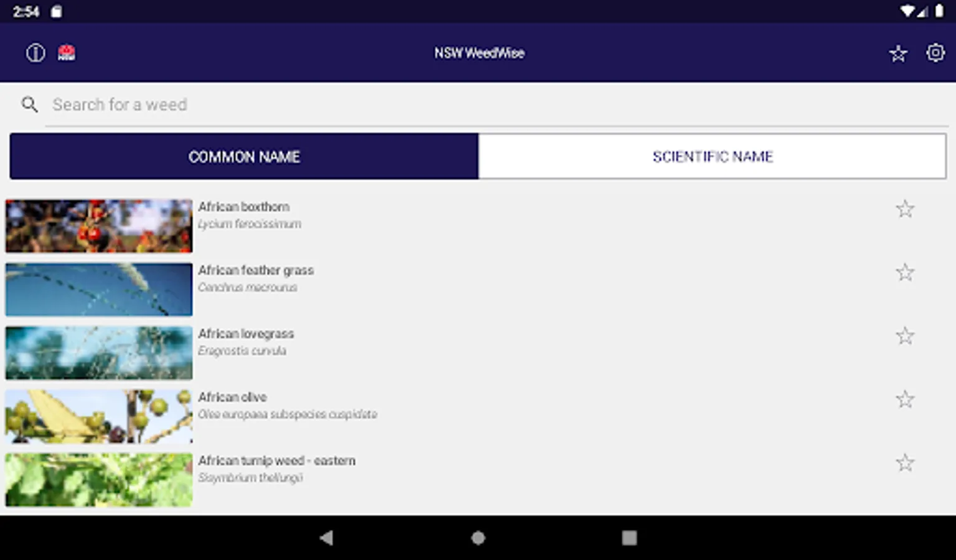Screen dimensions: 956x560
Task: Click the search magnifier icon
Action: pyautogui.click(x=30, y=105)
